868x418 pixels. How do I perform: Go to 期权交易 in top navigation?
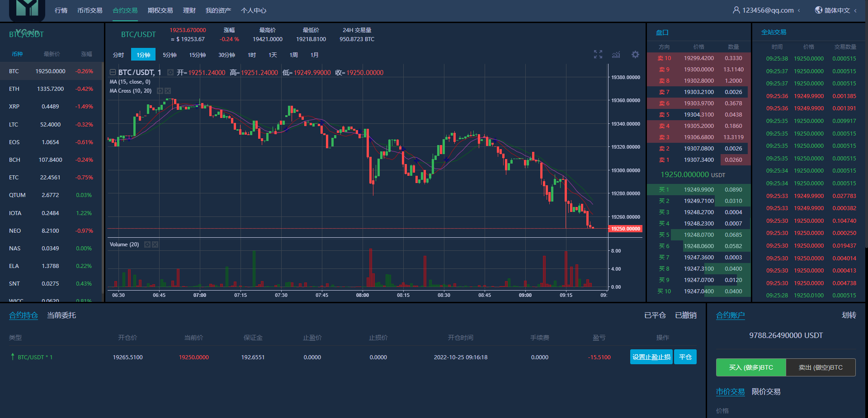pos(160,10)
